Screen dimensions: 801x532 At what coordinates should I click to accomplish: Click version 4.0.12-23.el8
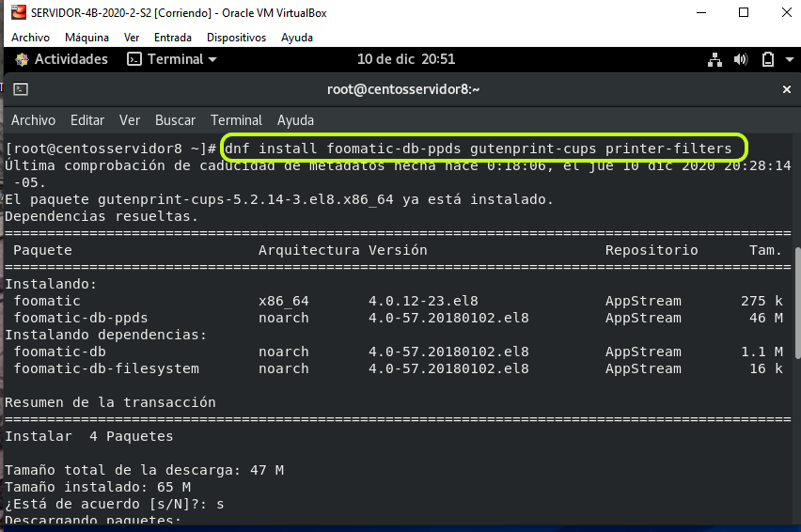pyautogui.click(x=423, y=301)
